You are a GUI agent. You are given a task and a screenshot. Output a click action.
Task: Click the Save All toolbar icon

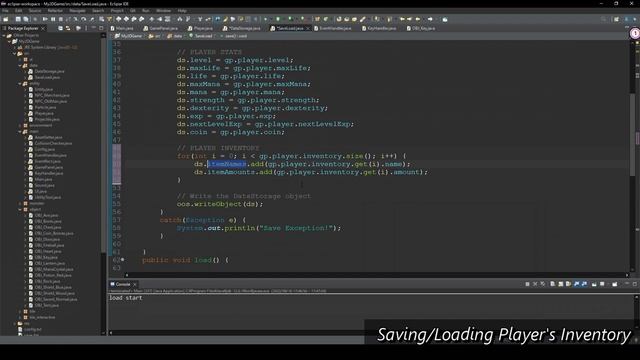pos(26,19)
